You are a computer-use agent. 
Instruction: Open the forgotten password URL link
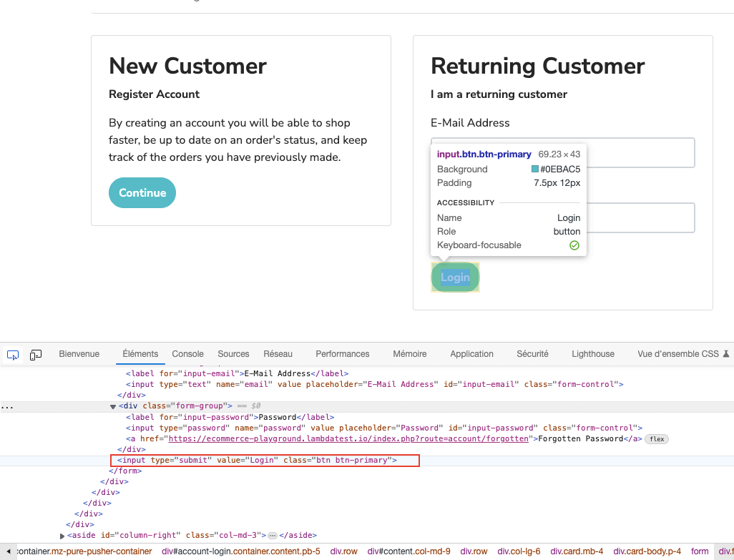tap(348, 439)
